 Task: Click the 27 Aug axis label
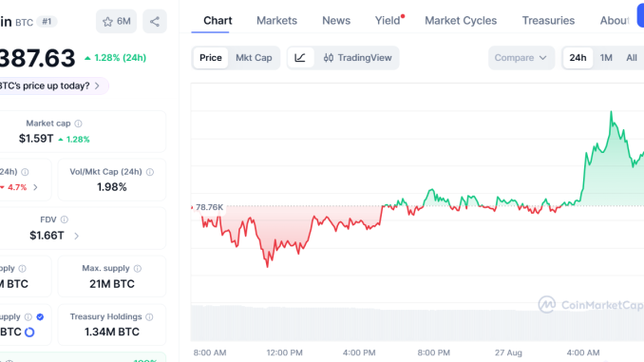tap(508, 352)
